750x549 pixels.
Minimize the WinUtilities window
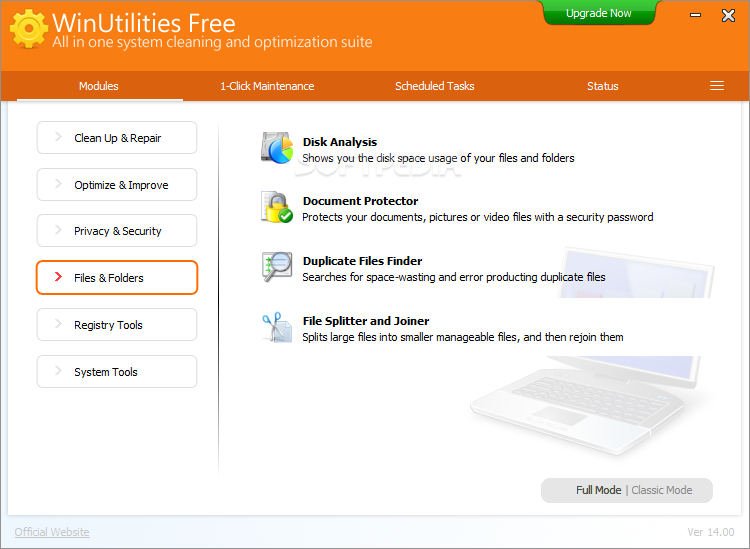click(695, 15)
